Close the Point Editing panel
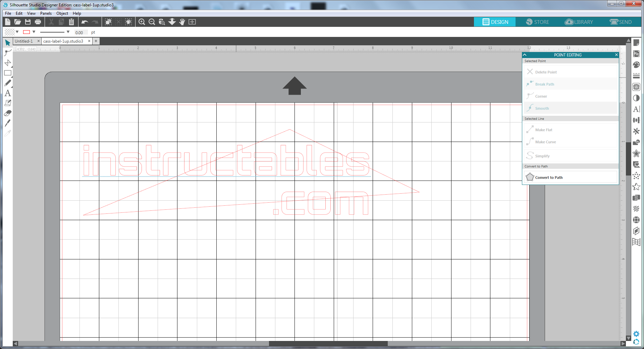This screenshot has width=644, height=349. (x=616, y=55)
